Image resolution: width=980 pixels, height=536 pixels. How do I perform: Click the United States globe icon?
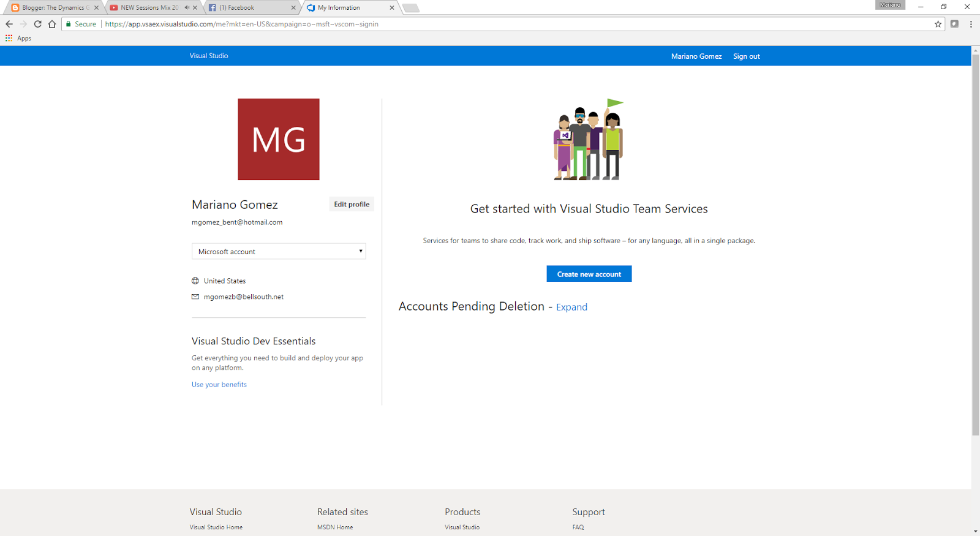195,281
